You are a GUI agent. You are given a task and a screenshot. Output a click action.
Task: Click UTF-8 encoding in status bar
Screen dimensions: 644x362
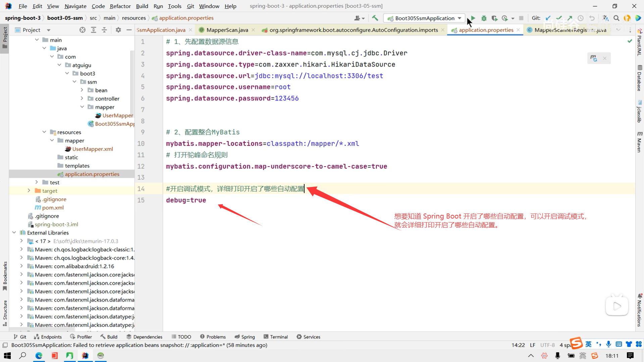coord(547,345)
